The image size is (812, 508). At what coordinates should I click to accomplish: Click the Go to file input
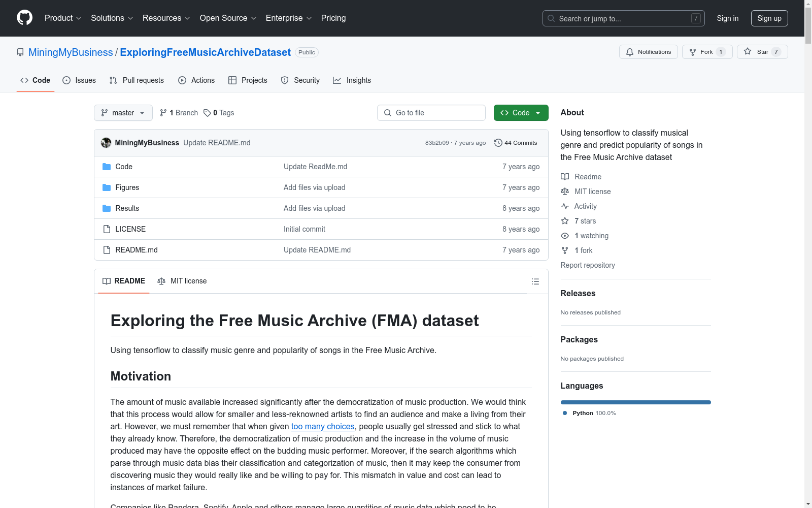pos(431,113)
